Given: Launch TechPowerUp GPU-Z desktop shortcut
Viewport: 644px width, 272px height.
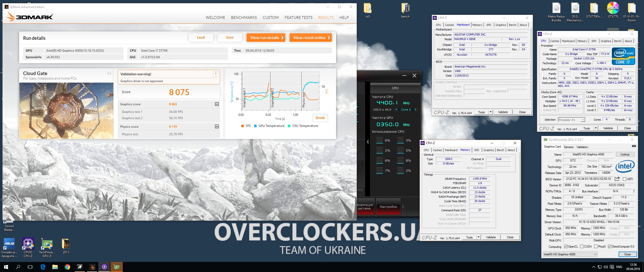Looking at the screenshot, I should [x=47, y=248].
